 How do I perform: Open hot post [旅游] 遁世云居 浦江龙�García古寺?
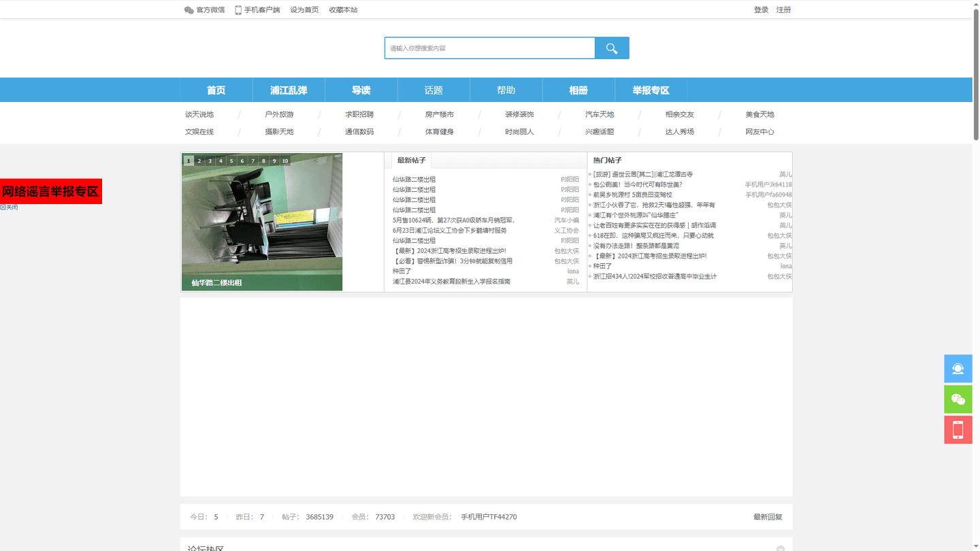click(x=643, y=175)
